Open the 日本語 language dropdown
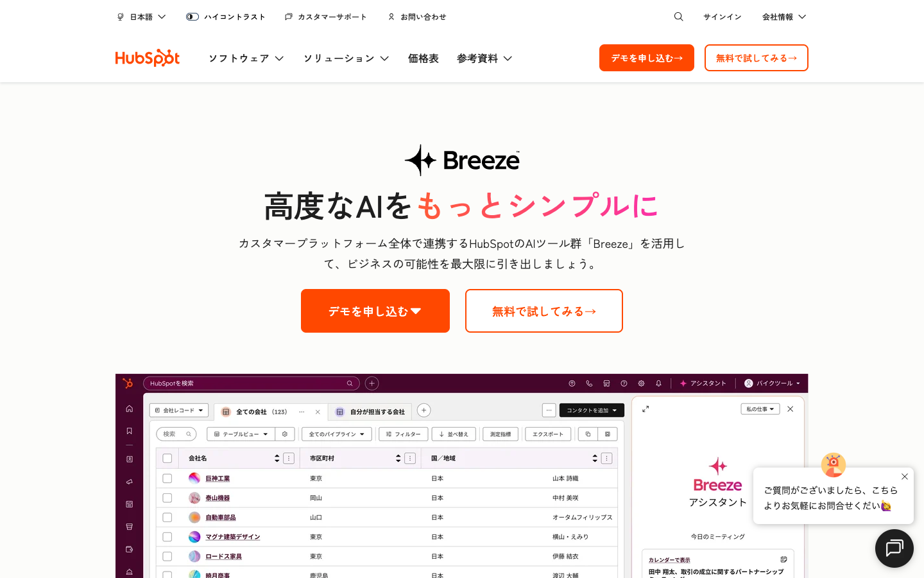Viewport: 924px width, 578px height. (142, 17)
